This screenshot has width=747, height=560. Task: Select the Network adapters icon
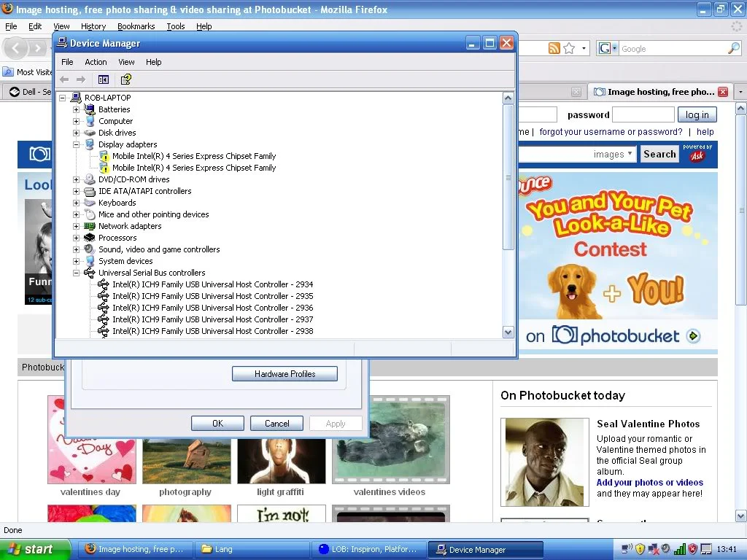coord(90,226)
